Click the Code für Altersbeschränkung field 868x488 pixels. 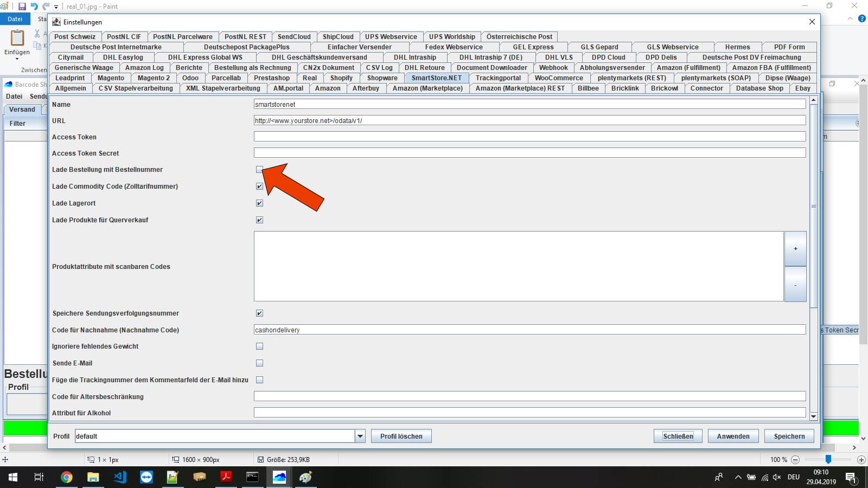tap(529, 396)
